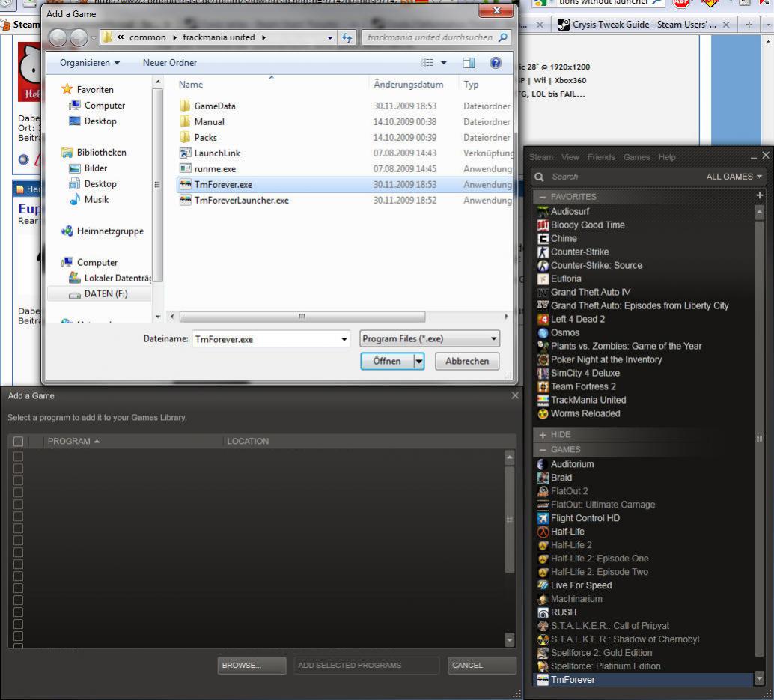This screenshot has width=774, height=700.
Task: Click the Steam games list vertical scrollbar
Action: (759, 439)
